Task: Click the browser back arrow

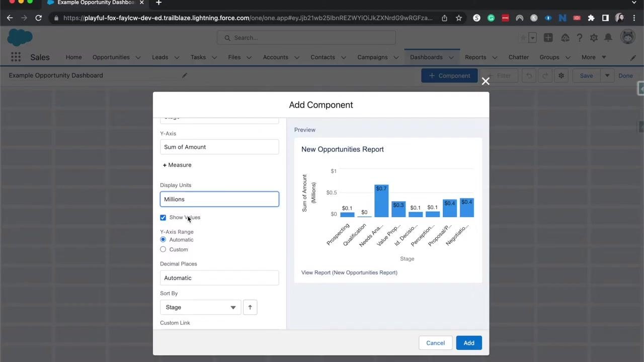Action: (10, 18)
